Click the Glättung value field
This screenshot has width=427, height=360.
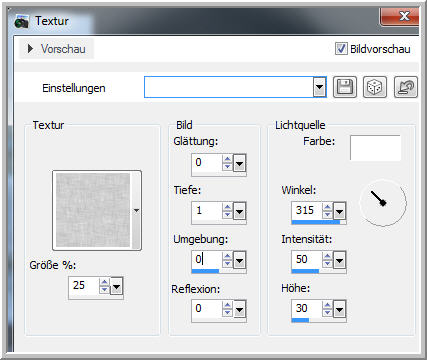(207, 163)
